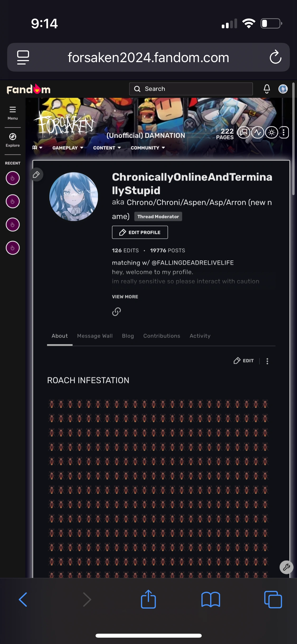Expand the GAMEPLAY dropdown
This screenshot has height=644, width=297.
pos(68,148)
